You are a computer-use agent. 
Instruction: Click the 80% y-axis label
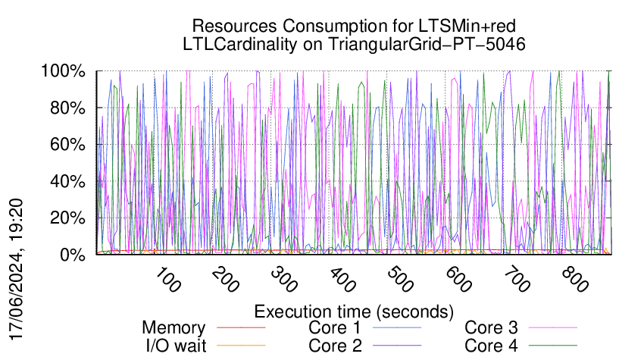click(x=67, y=108)
